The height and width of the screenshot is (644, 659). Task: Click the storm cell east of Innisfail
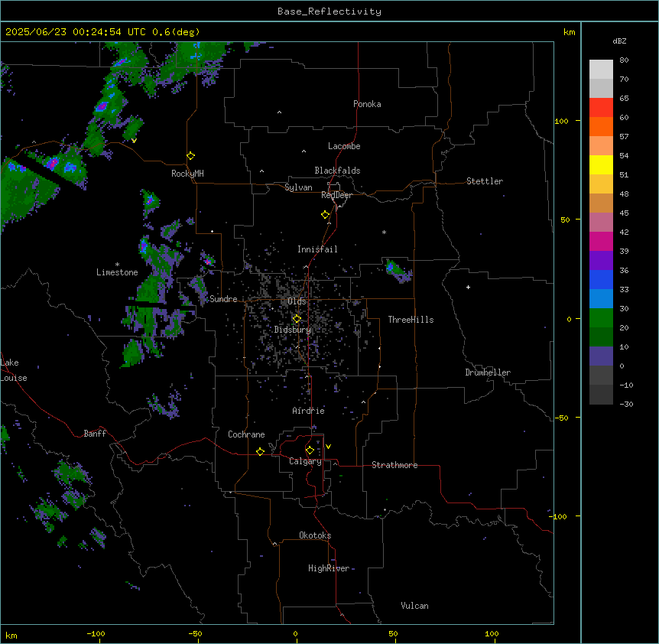[x=397, y=270]
